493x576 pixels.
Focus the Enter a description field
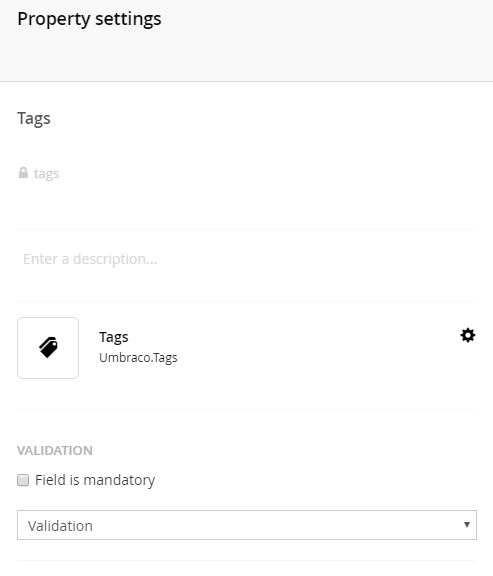pos(247,259)
